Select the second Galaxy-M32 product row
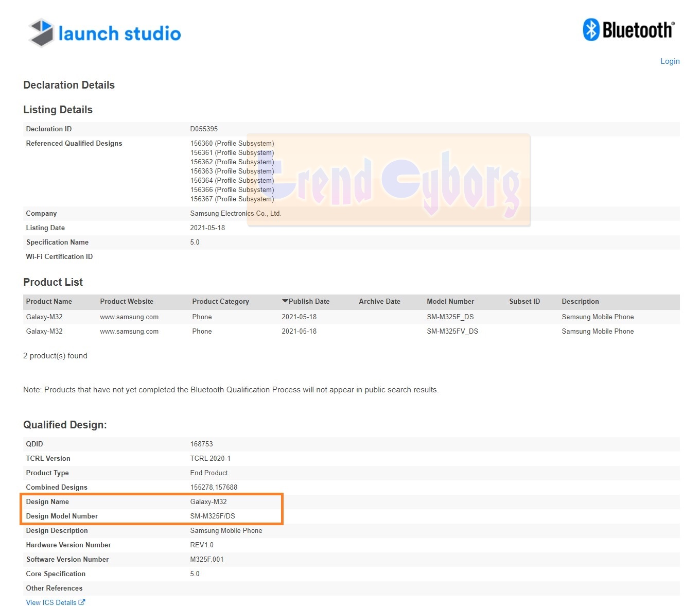 pyautogui.click(x=206, y=331)
